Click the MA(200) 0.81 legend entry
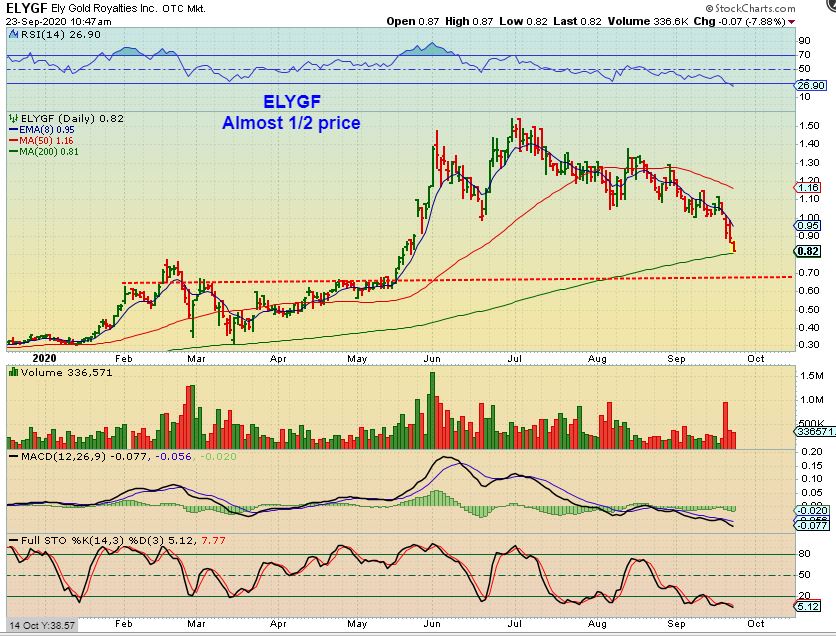The height and width of the screenshot is (636, 836). (44, 151)
